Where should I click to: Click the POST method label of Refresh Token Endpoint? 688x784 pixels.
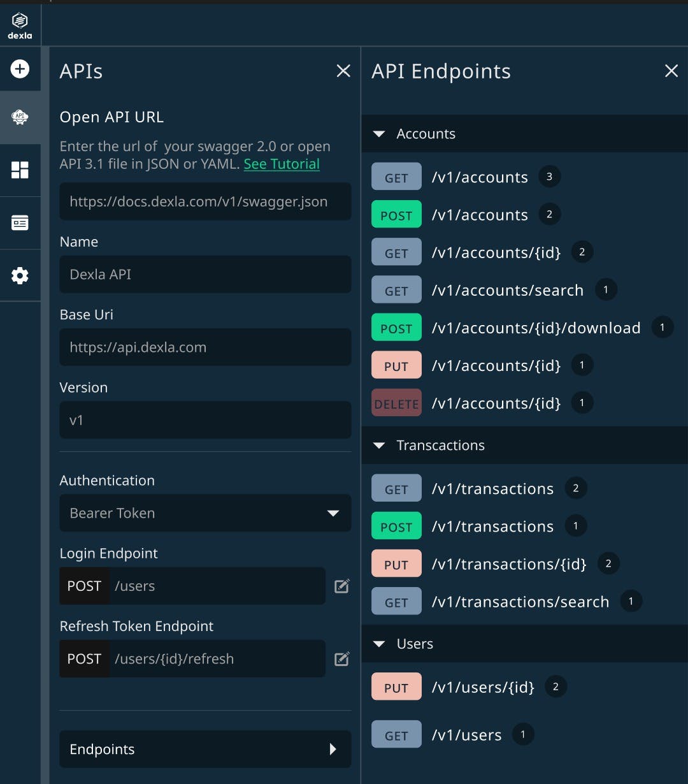[x=84, y=658]
